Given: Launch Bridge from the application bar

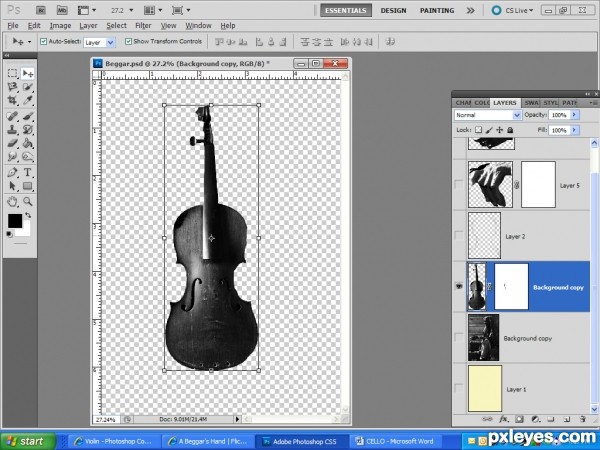Looking at the screenshot, I should tap(41, 10).
